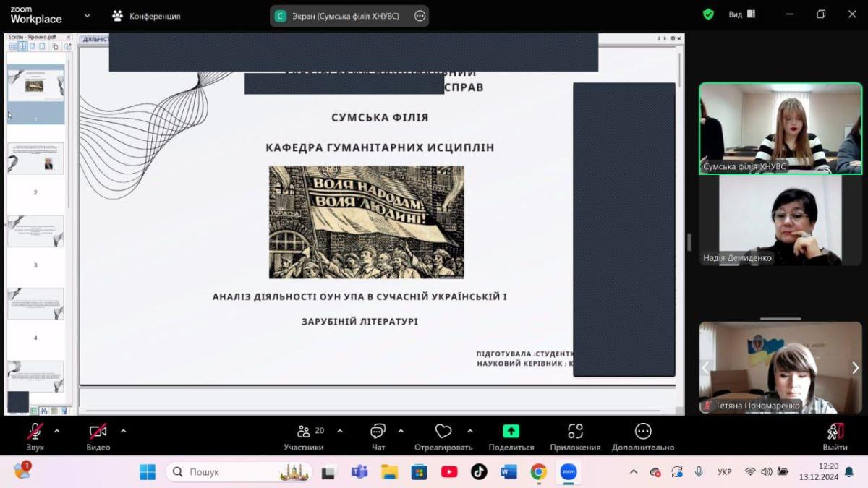Open the More options icon
868x488 pixels.
pyautogui.click(x=642, y=432)
